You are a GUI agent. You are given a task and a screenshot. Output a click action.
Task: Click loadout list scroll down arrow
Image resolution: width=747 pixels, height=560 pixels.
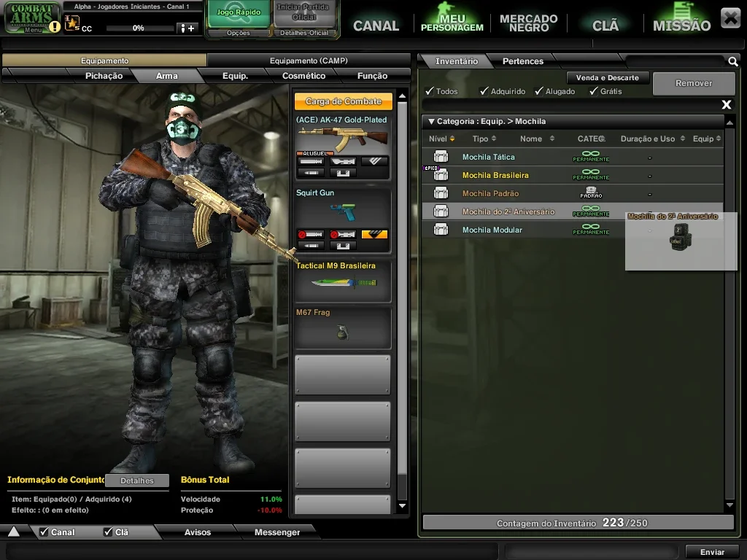(x=402, y=506)
